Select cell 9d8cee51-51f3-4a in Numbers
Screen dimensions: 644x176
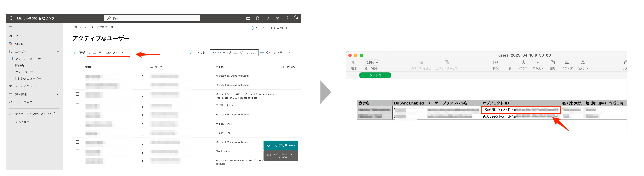click(521, 116)
